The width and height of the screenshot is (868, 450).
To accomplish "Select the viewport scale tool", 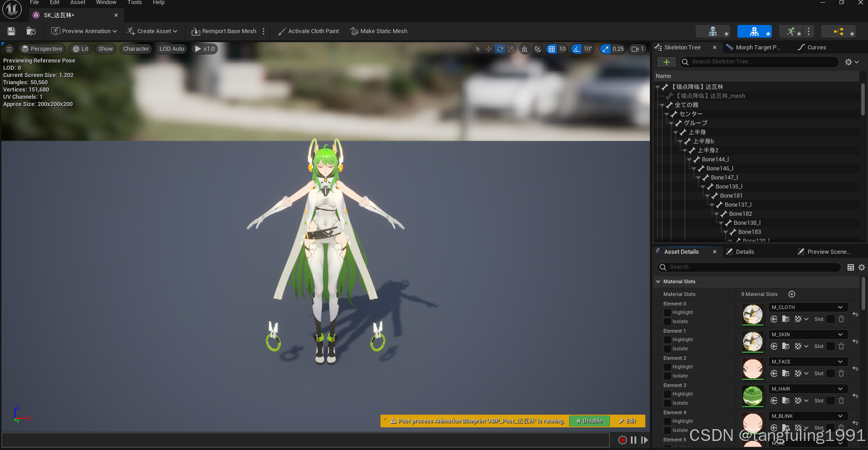I will [x=511, y=49].
